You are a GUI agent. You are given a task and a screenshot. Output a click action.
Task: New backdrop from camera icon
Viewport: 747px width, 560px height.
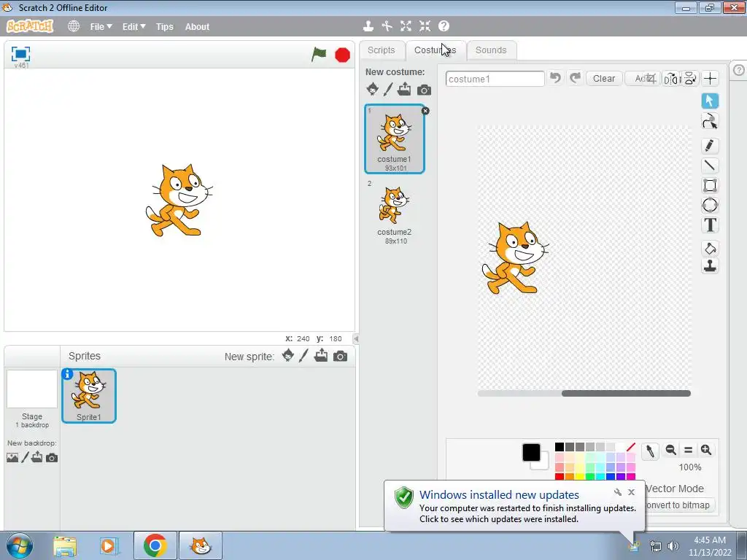[52, 458]
